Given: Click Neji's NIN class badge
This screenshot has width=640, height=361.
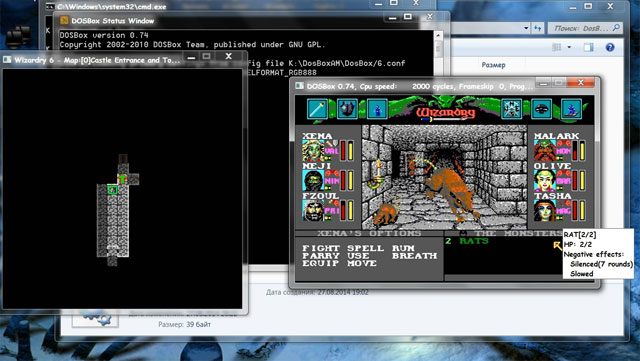Looking at the screenshot, I should [332, 181].
